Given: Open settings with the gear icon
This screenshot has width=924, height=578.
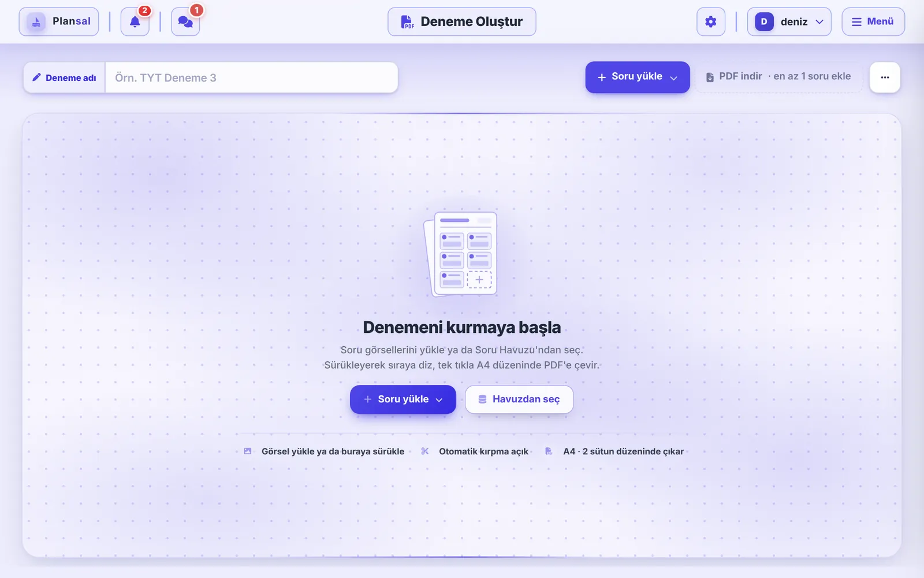Looking at the screenshot, I should tap(711, 22).
